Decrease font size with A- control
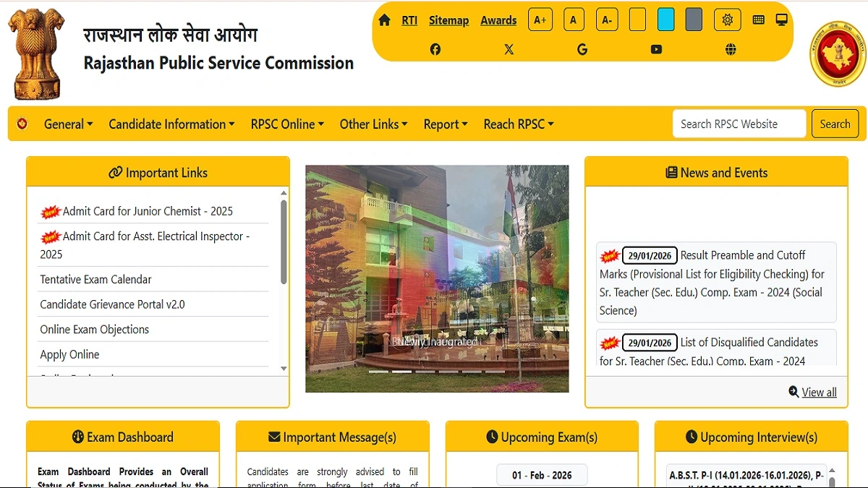Image resolution: width=868 pixels, height=488 pixels. coord(607,20)
